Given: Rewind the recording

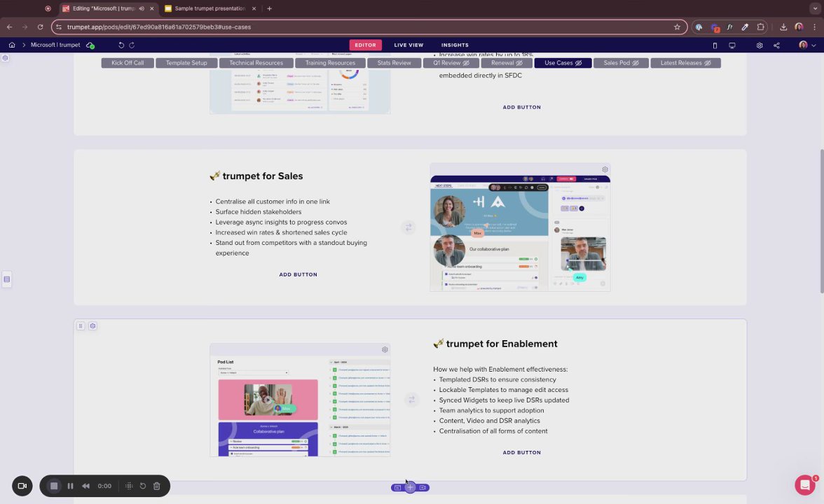Looking at the screenshot, I should pyautogui.click(x=85, y=486).
